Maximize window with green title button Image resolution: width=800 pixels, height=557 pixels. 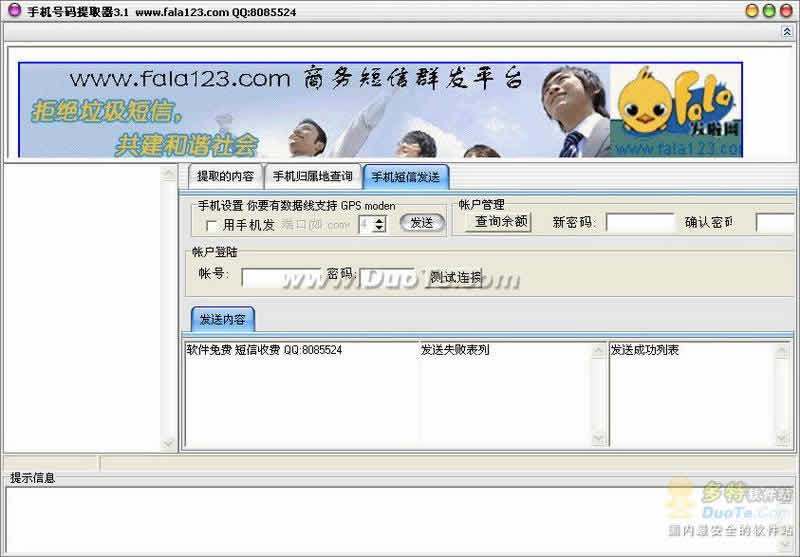[769, 10]
